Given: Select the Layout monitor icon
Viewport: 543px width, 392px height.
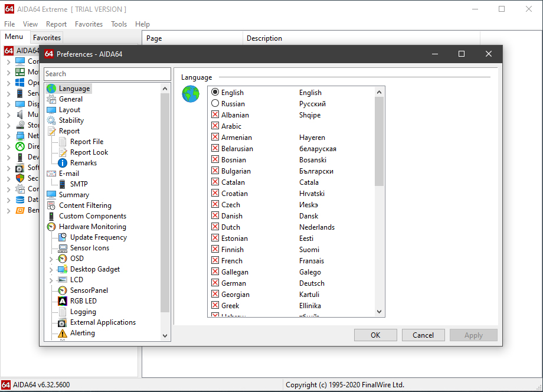Looking at the screenshot, I should (x=51, y=110).
